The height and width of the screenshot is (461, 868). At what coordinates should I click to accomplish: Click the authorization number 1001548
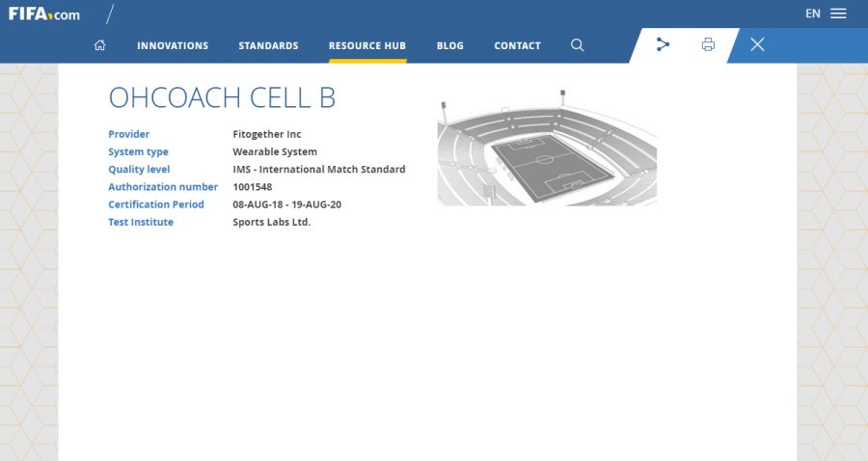click(253, 187)
